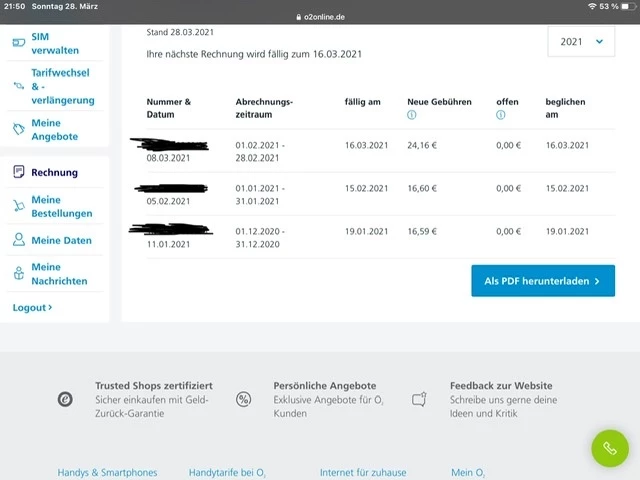This screenshot has width=640, height=480.
Task: Tap the green phone call button
Action: [x=610, y=447]
